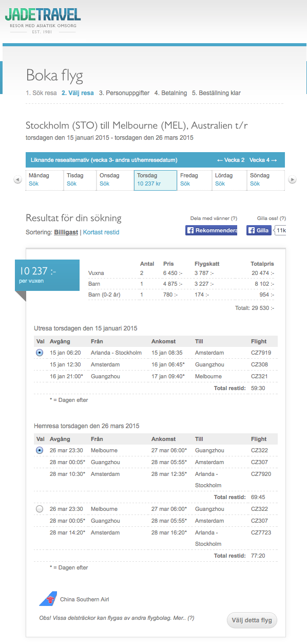The width and height of the screenshot is (307, 644).
Task: Click the Facebook icon on Rekommendera button
Action: click(190, 230)
